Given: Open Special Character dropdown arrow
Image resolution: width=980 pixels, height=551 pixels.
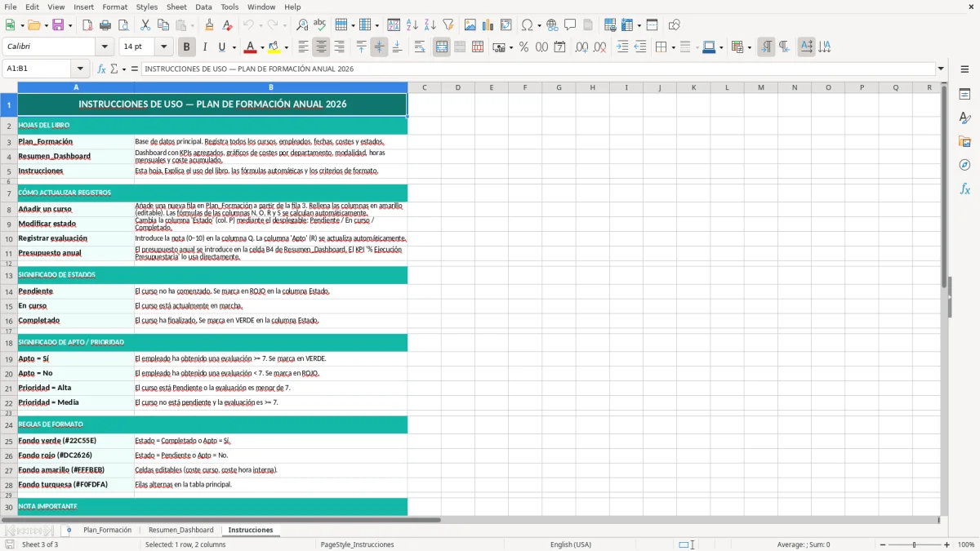Looking at the screenshot, I should click(x=539, y=25).
